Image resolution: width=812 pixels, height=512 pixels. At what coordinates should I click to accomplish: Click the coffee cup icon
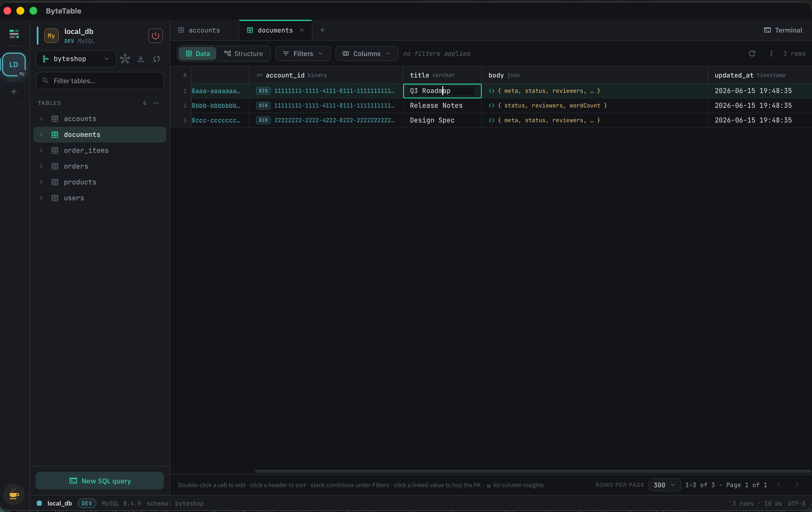tap(14, 494)
